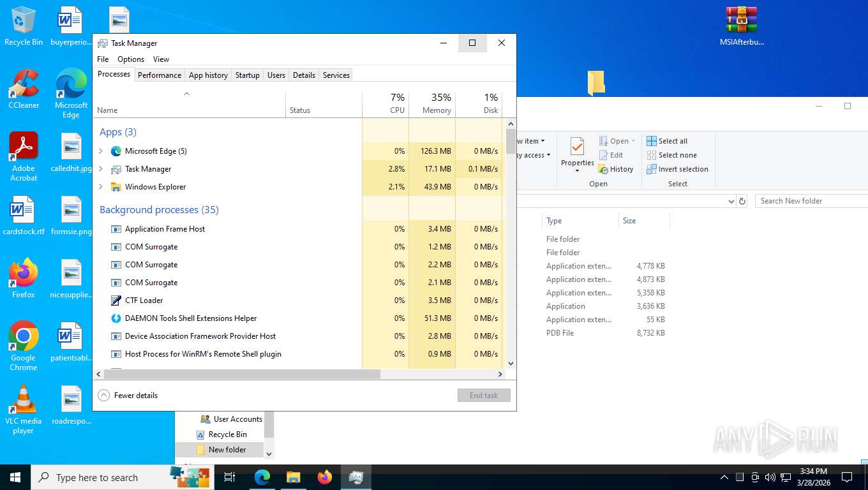Screen dimensions: 868x490
Task: Switch to the Users tab
Action: tap(276, 75)
